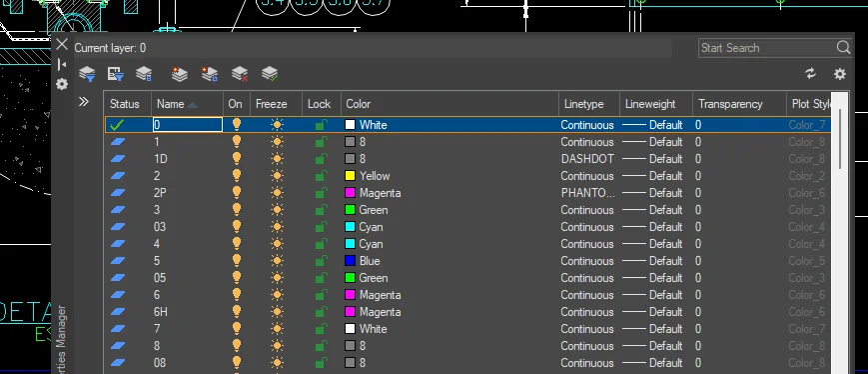Sort by Transparency column header
868x374 pixels.
(x=739, y=104)
